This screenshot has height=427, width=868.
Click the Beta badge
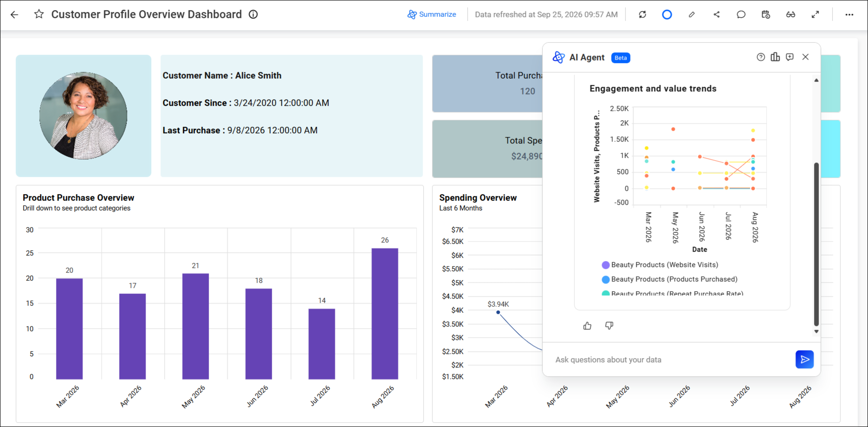point(620,58)
